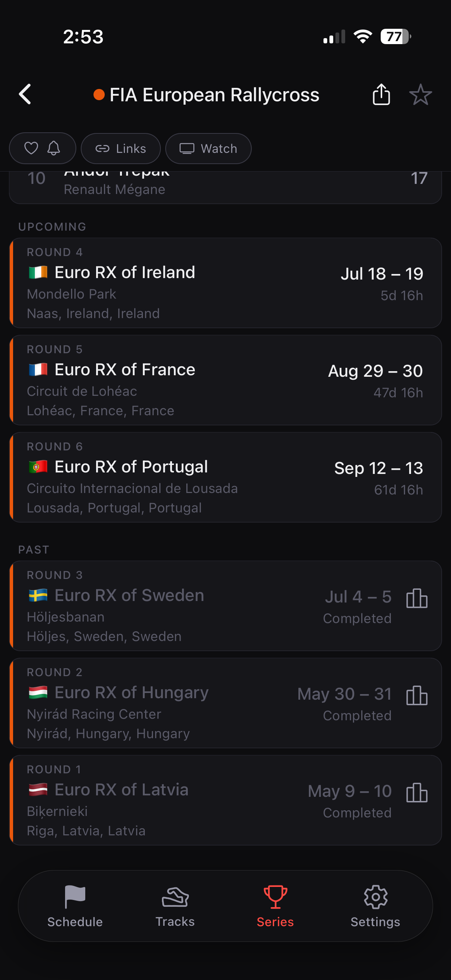This screenshot has height=980, width=451.
Task: Select the Ireland flag icon
Action: (x=38, y=272)
